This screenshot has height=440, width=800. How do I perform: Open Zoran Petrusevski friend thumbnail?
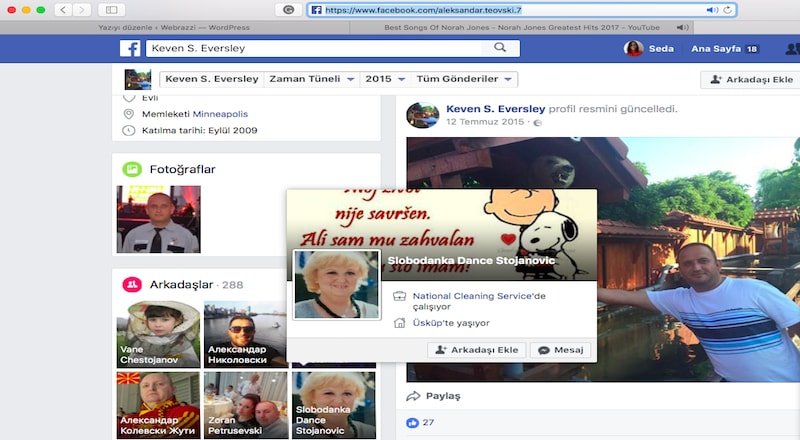tap(245, 405)
